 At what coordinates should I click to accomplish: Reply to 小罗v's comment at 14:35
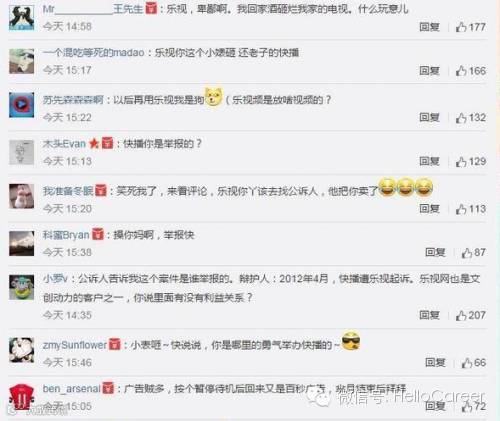point(429,315)
